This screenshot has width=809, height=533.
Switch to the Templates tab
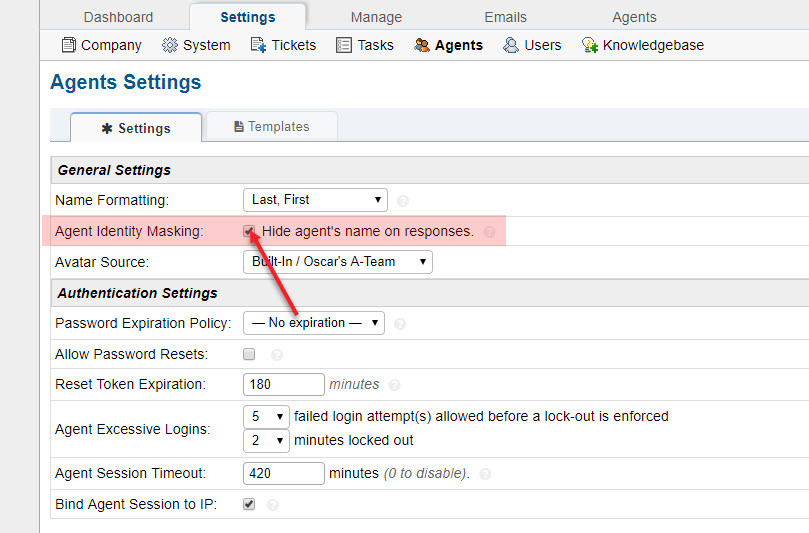click(x=271, y=127)
